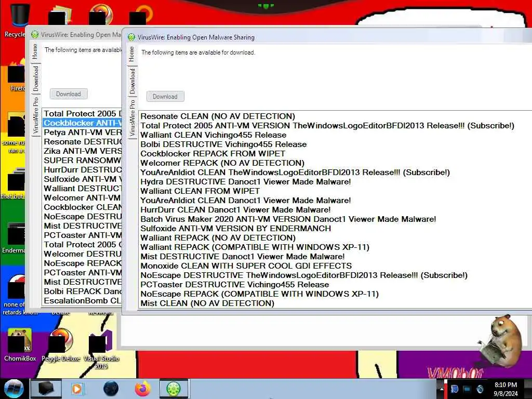Click the Windows Start orb

[x=14, y=389]
